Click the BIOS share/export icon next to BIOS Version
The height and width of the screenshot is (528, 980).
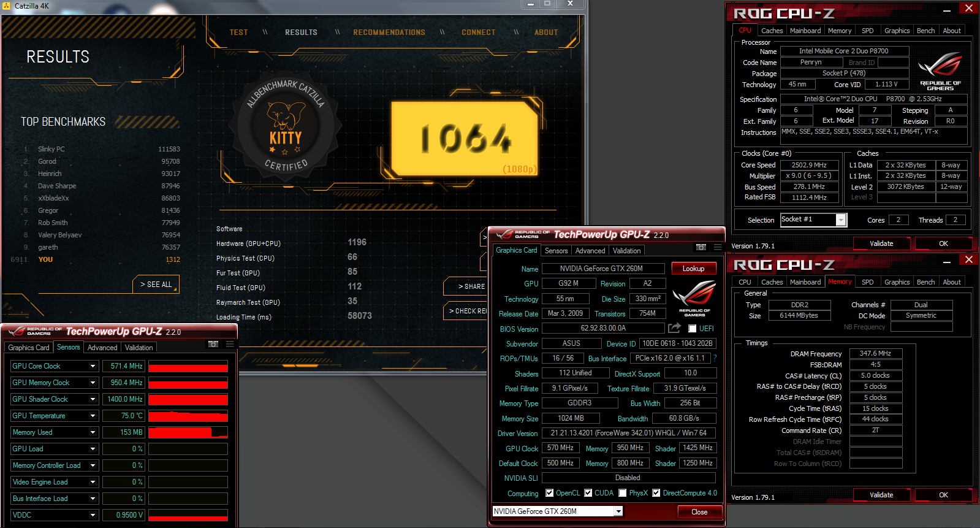674,328
